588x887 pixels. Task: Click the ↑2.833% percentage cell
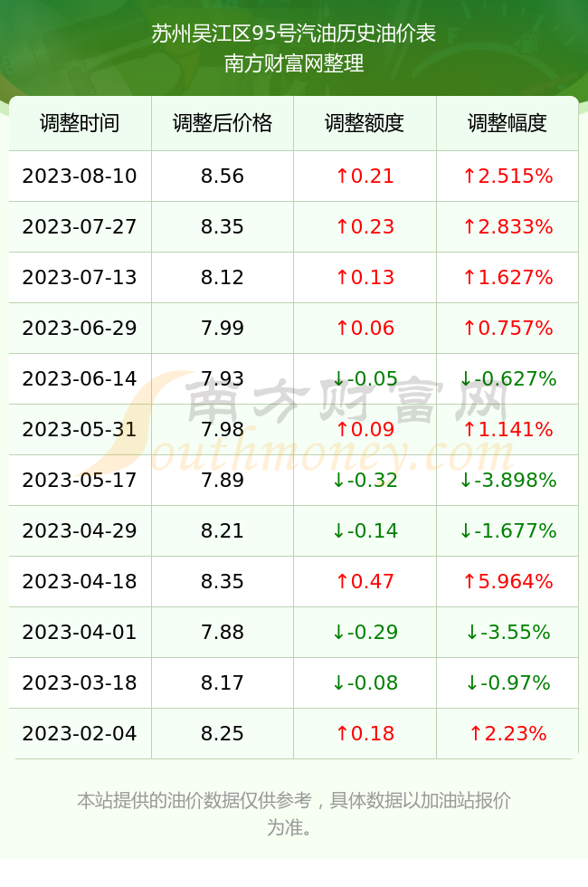coord(507,227)
